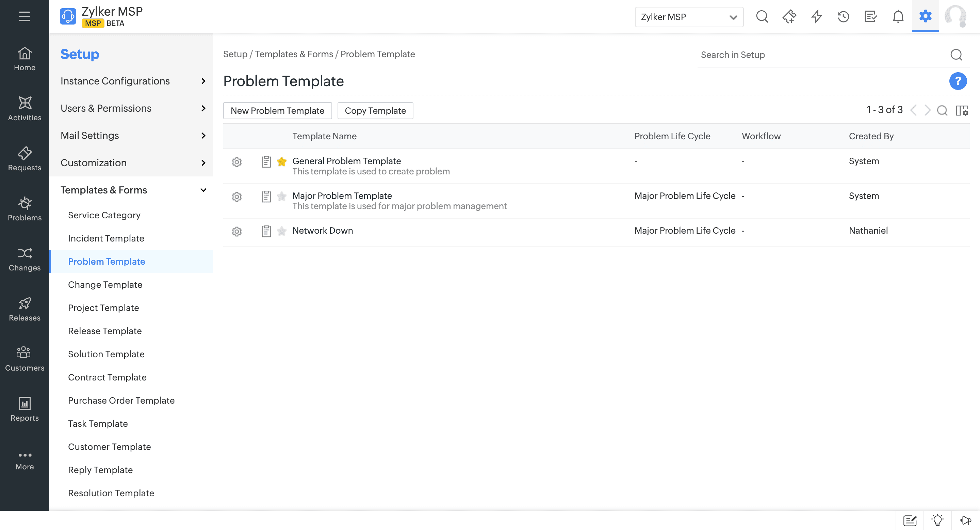Viewport: 980px width, 530px height.
Task: Open Releases rocket icon in sidebar
Action: (24, 309)
